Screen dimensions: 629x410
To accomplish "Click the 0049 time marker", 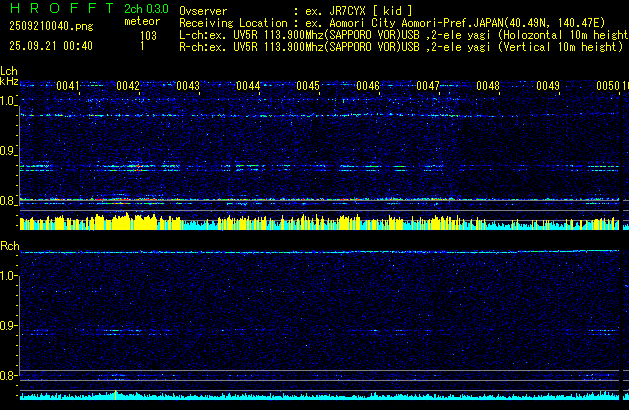I will pyautogui.click(x=548, y=87).
